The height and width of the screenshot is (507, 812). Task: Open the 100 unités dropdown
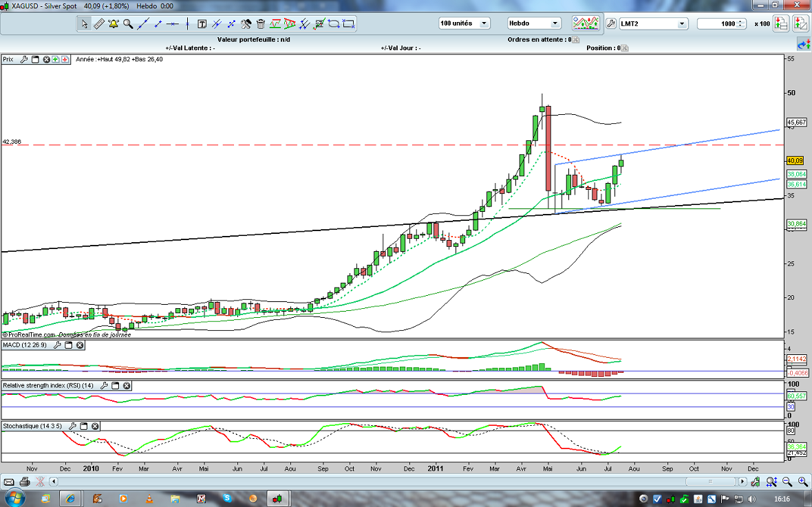[x=464, y=23]
